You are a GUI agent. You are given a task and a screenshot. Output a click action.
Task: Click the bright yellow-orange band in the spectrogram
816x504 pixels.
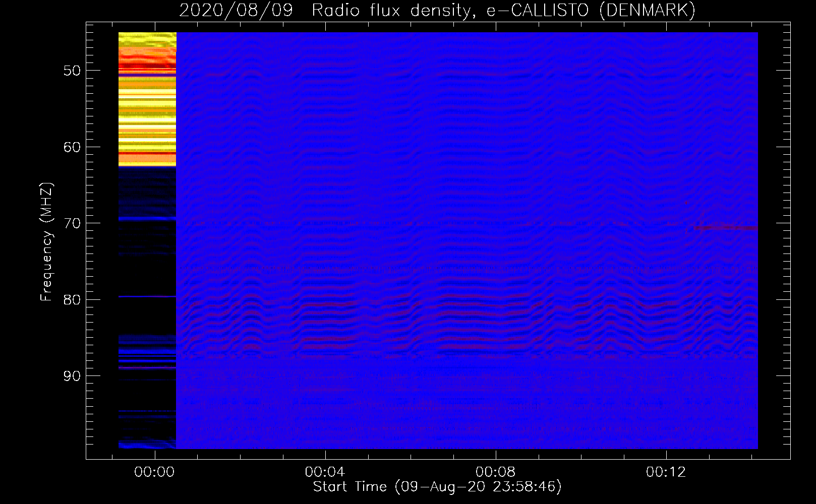pyautogui.click(x=147, y=99)
